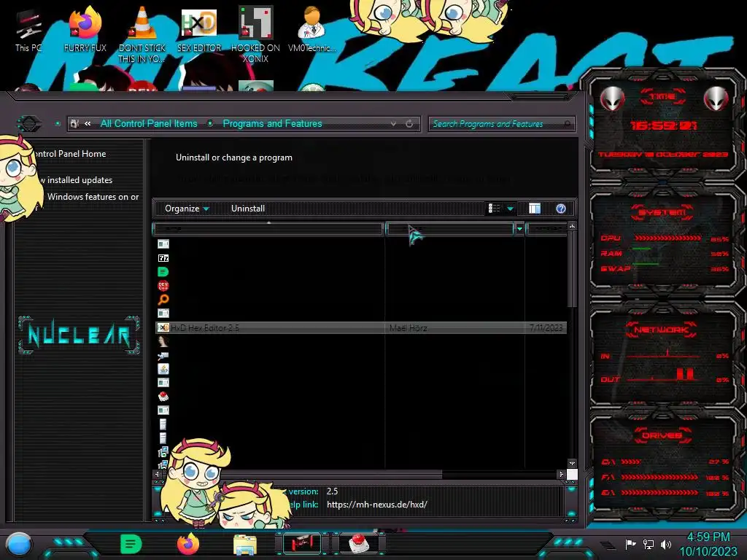Click the HxD Hex Editor row icon
Screen dimensions: 747x560
pos(163,327)
